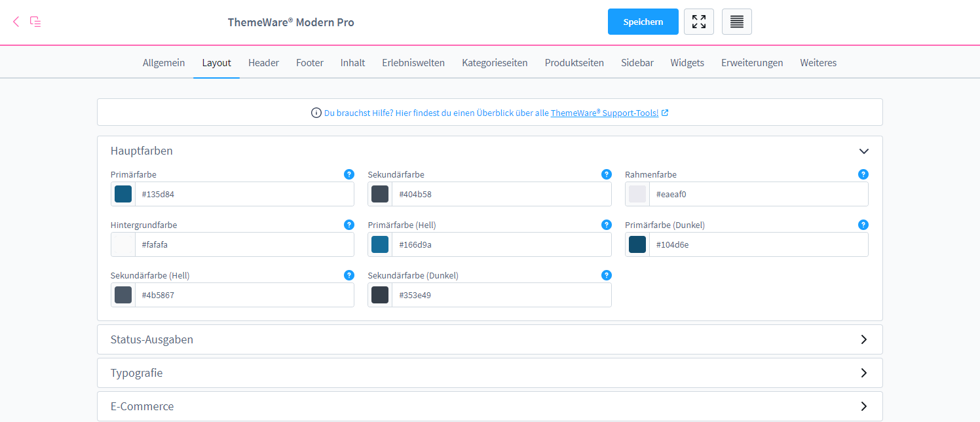980x422 pixels.
Task: Open ThemeWare Support-Tools link
Action: coord(605,113)
